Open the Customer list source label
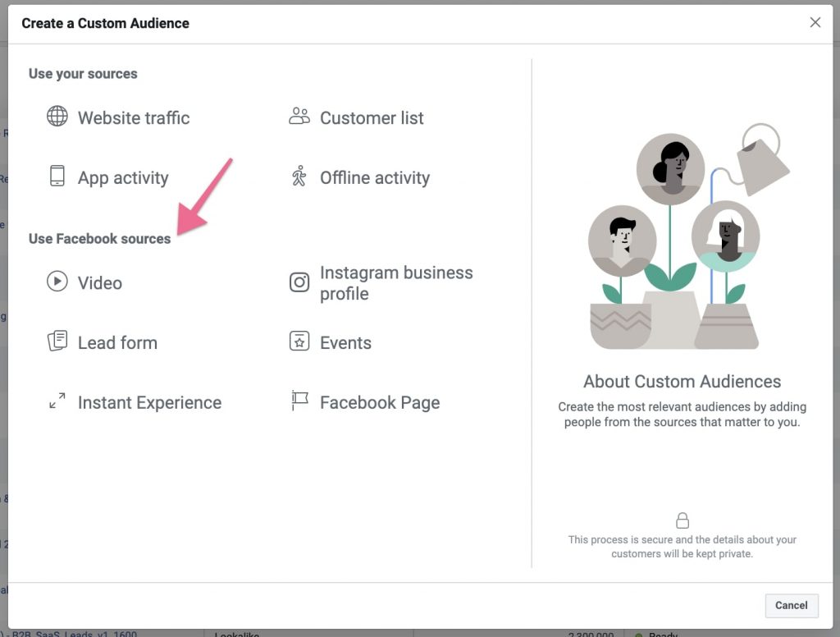840x637 pixels. [x=372, y=118]
